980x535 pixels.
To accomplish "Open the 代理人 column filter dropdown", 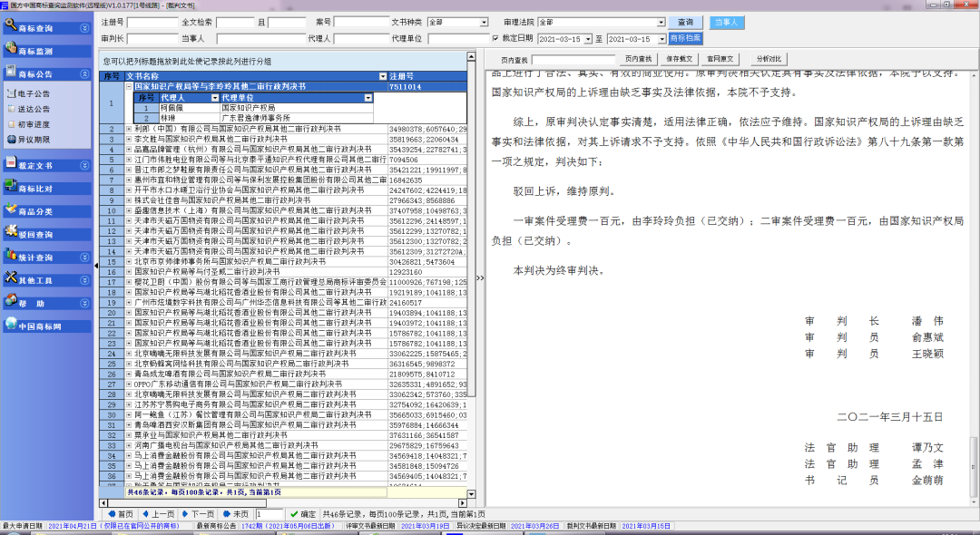I will [x=215, y=98].
